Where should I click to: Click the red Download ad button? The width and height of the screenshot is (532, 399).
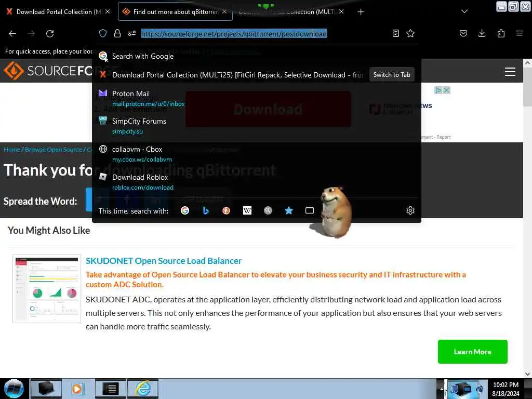(x=268, y=109)
